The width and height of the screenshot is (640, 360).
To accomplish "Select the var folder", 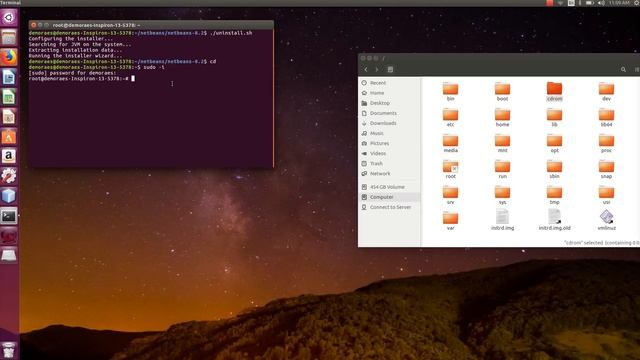I will 451,221.
